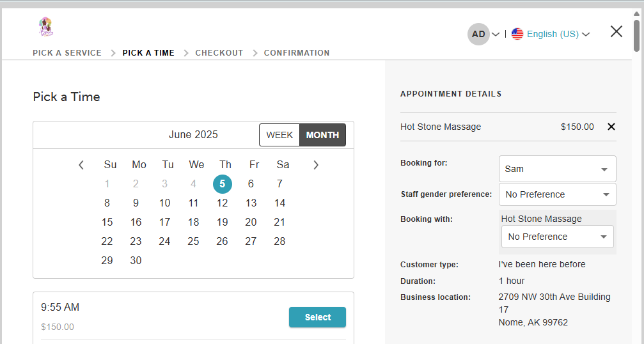Viewport: 644px width, 344px height.
Task: Go to previous month with left arrow
Action: tap(81, 165)
